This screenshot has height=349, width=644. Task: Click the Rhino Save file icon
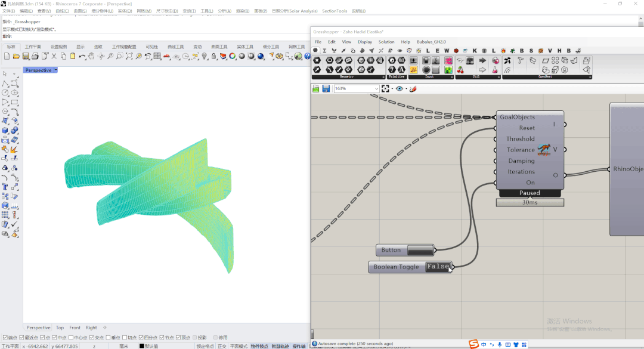pyautogui.click(x=26, y=56)
